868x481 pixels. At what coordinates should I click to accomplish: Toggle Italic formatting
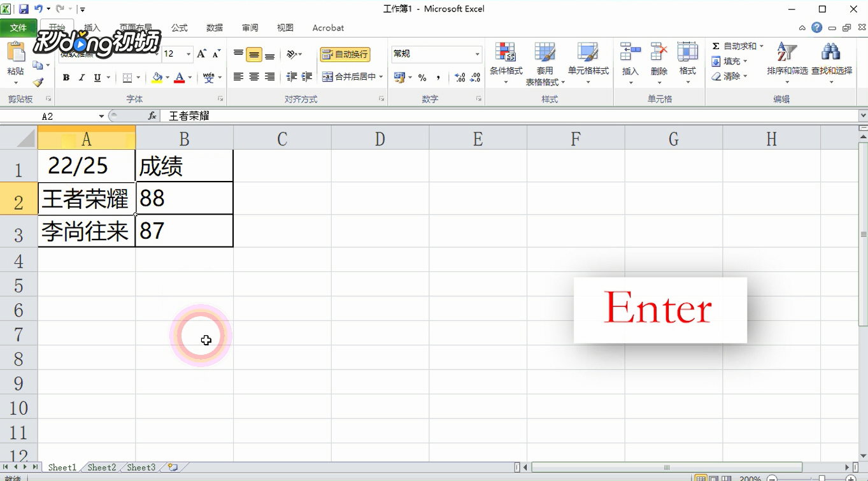[82, 78]
